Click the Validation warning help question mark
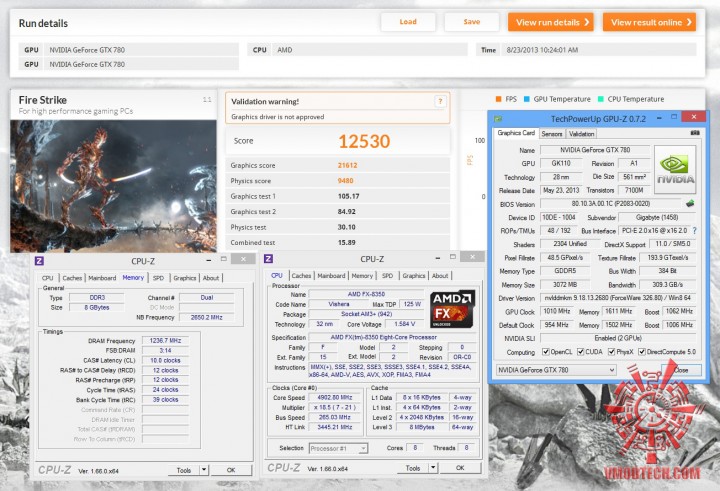This screenshot has width=720, height=491. coord(440,102)
